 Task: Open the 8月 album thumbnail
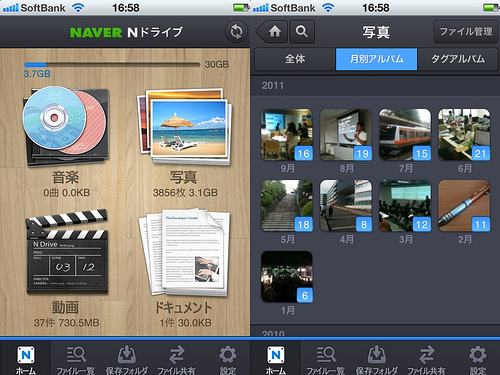[x=346, y=135]
